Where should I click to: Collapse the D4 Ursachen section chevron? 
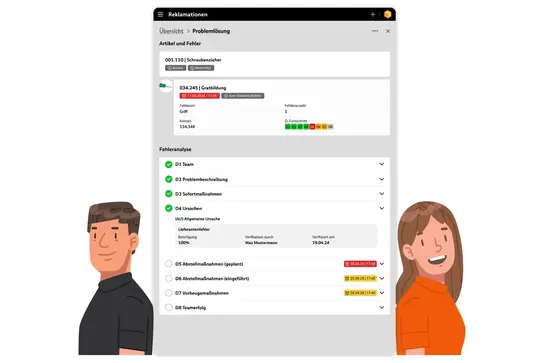382,208
